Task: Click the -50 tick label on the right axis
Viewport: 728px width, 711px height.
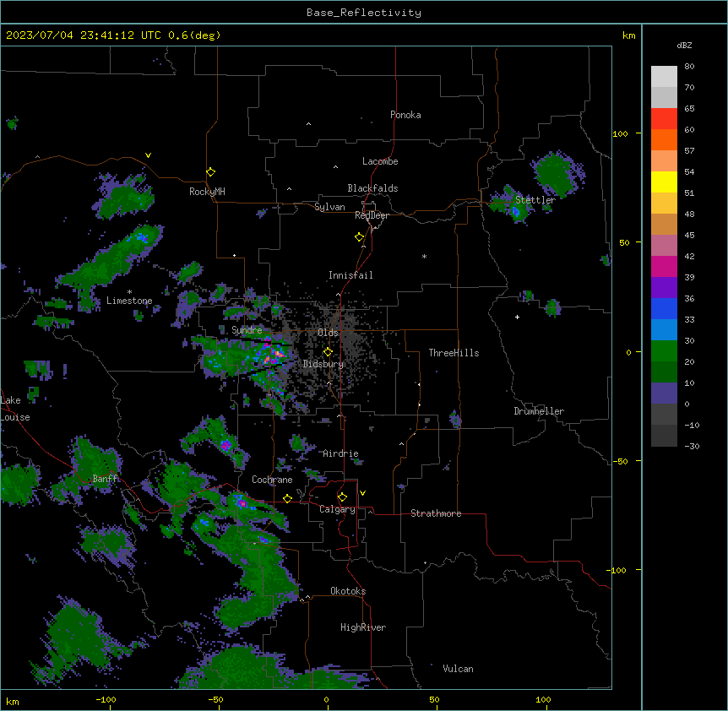Action: pos(620,461)
